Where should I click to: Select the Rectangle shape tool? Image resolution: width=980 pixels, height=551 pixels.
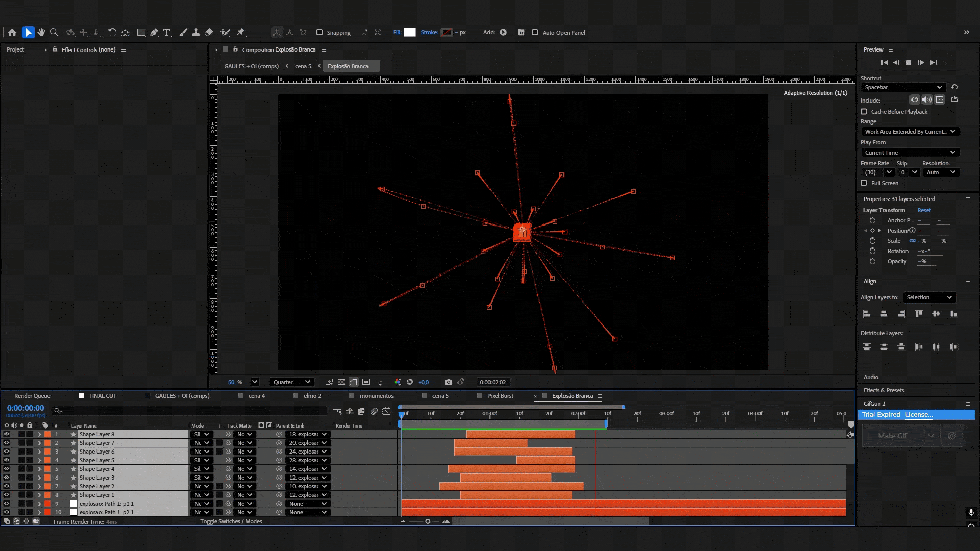(x=141, y=32)
